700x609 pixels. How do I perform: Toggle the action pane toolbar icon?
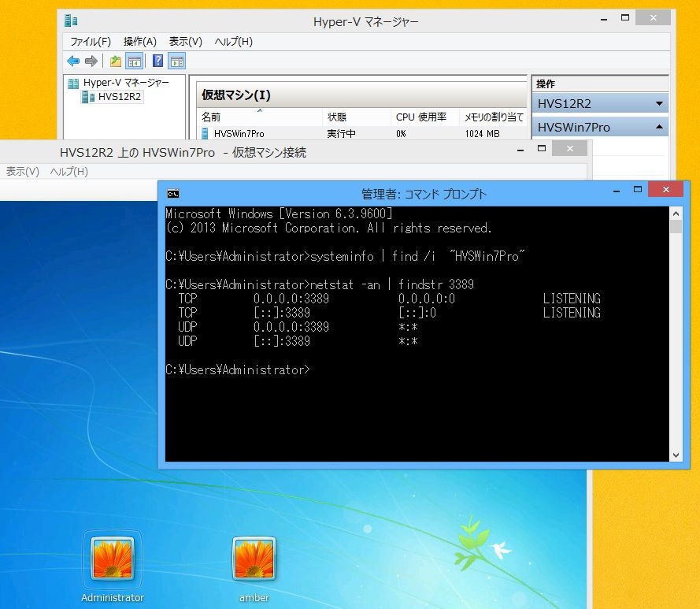click(x=177, y=61)
